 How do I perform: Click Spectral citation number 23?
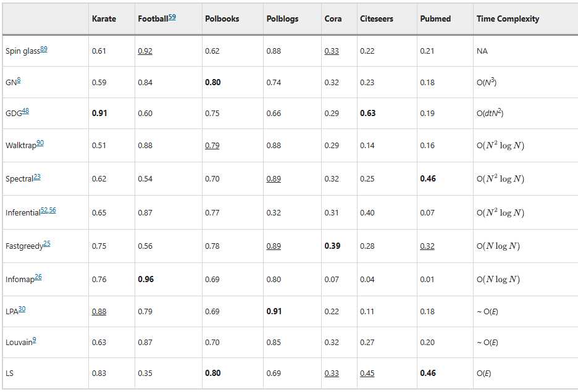tap(37, 177)
